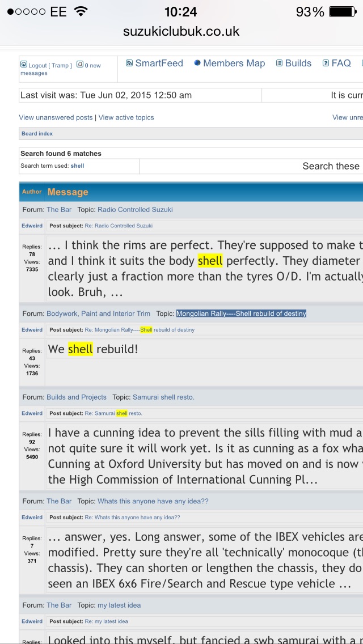Open the Members Map link

pyautogui.click(x=234, y=63)
